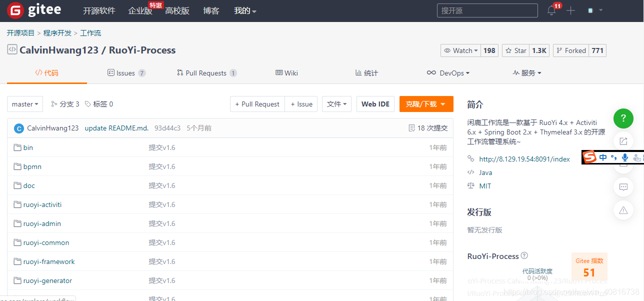Click the + Issue button

pyautogui.click(x=301, y=104)
